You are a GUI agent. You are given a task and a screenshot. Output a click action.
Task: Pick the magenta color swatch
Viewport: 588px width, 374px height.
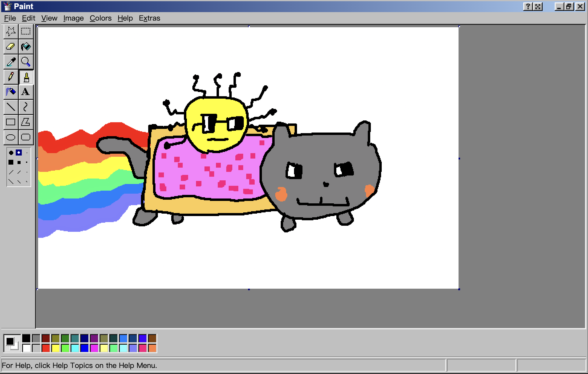pyautogui.click(x=94, y=348)
